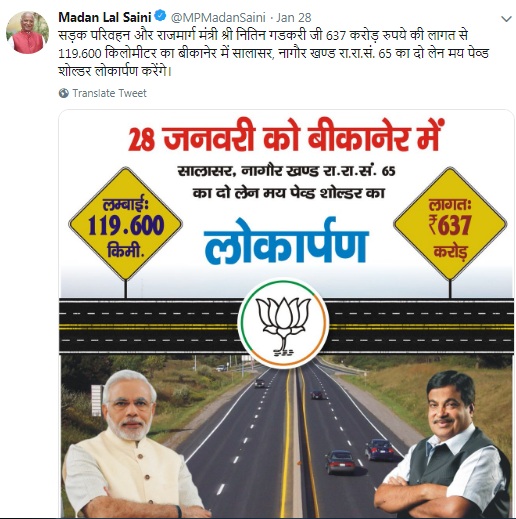Screen dimensions: 516x519
Task: Click the blue लोकार्पण headline in the poster
Action: (x=286, y=241)
